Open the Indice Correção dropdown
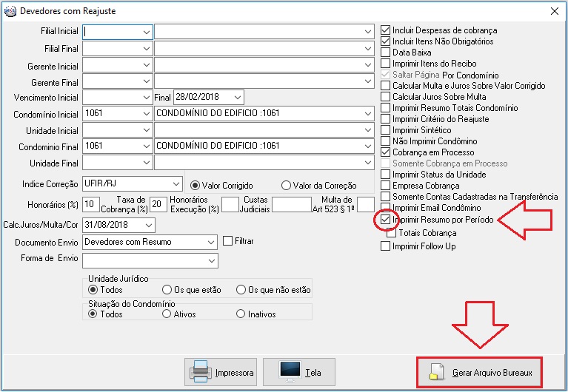The width and height of the screenshot is (568, 392). (x=176, y=183)
